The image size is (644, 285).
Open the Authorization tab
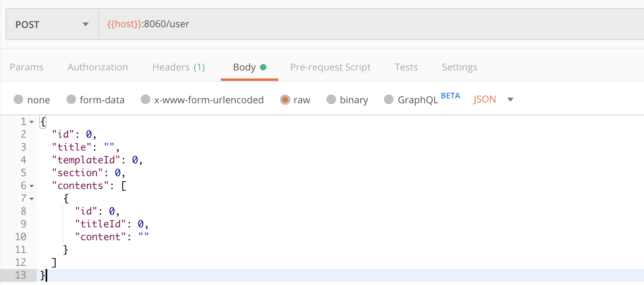(x=98, y=67)
